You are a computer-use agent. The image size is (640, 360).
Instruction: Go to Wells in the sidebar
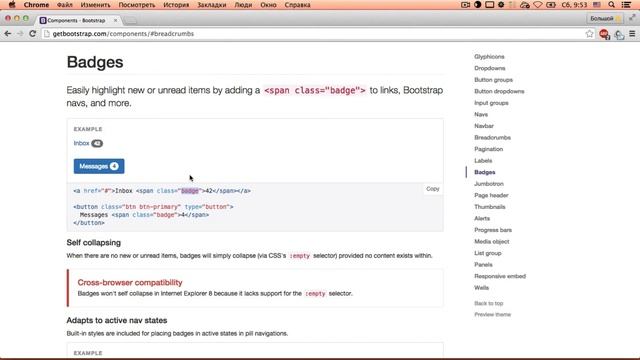point(481,288)
